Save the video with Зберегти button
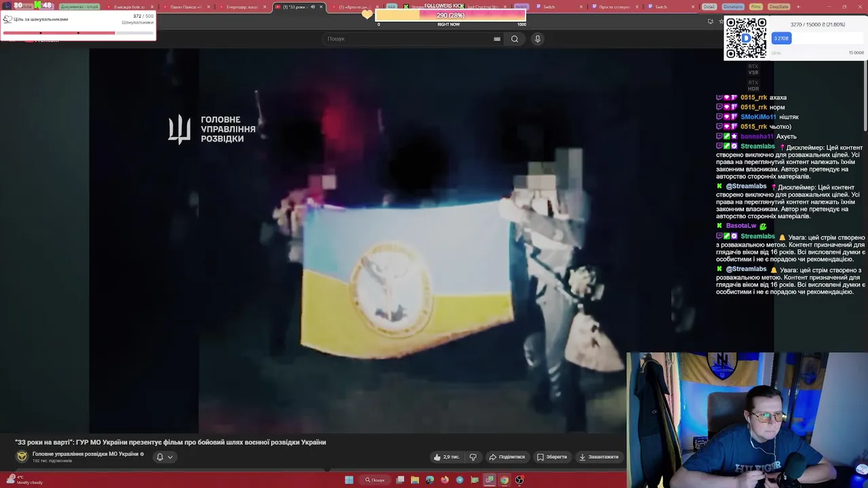868x488 pixels. (x=552, y=457)
